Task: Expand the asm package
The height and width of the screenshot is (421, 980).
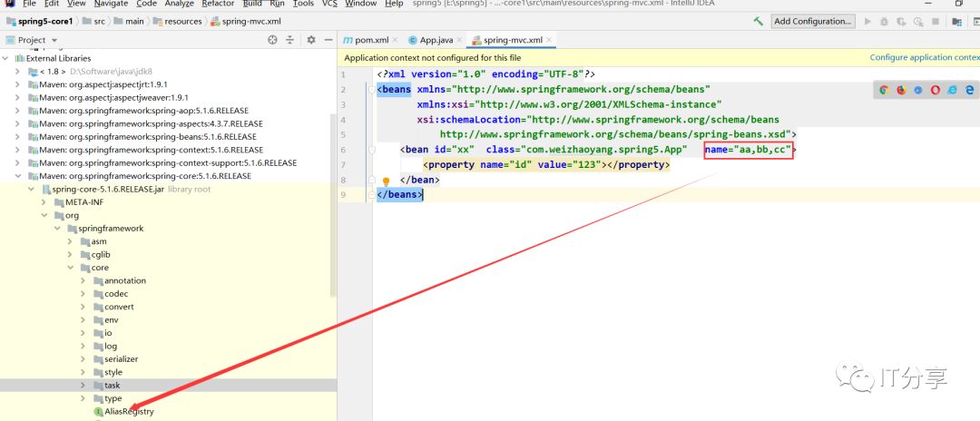Action: (70, 241)
